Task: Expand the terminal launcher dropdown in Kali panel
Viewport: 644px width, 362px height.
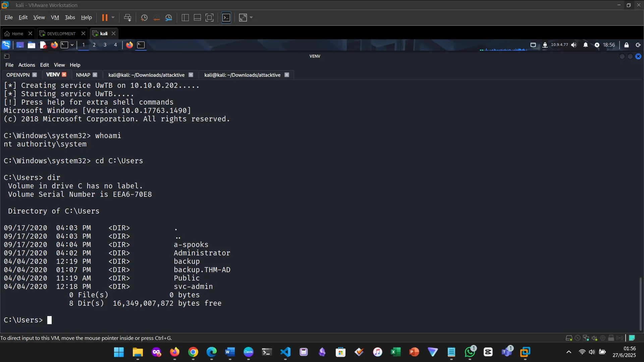Action: 72,45
